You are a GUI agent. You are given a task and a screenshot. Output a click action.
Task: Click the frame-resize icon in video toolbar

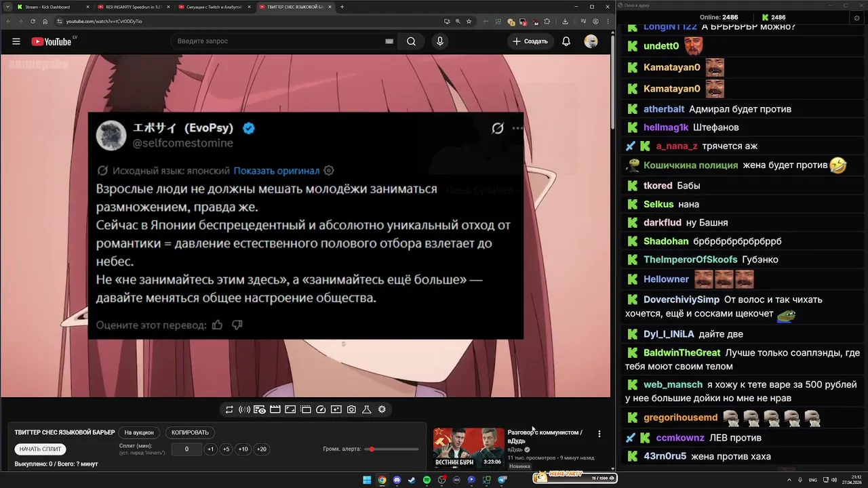coord(290,409)
